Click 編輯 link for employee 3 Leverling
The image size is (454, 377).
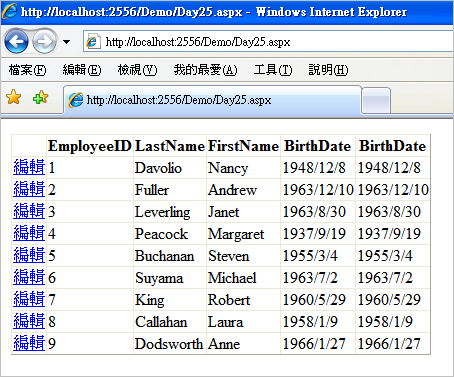29,211
